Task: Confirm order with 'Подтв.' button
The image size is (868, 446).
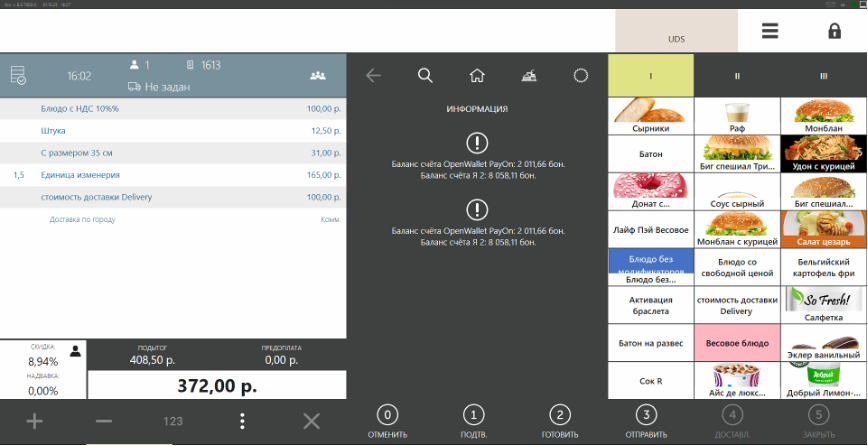Action: tap(473, 422)
